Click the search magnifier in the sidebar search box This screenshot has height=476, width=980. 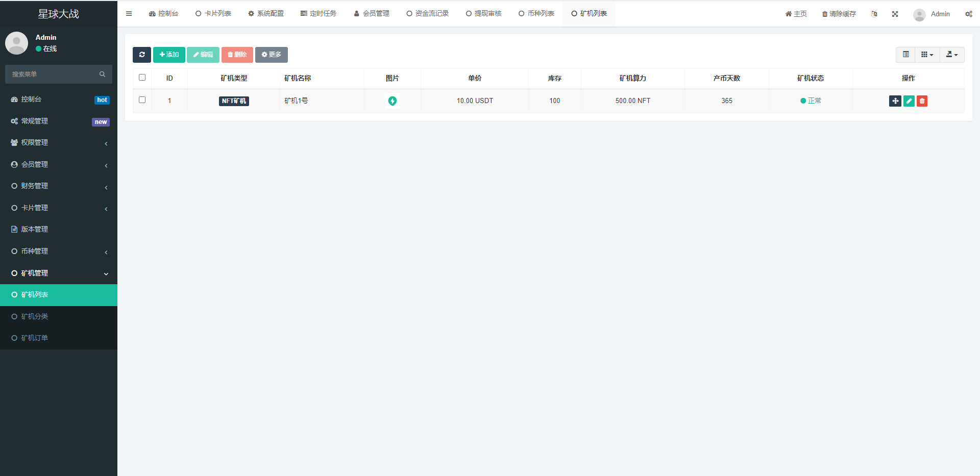tap(102, 74)
